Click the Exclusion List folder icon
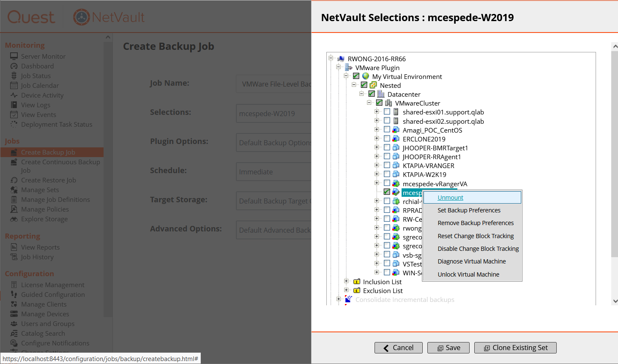Viewport: 618px width, 364px height. click(357, 291)
